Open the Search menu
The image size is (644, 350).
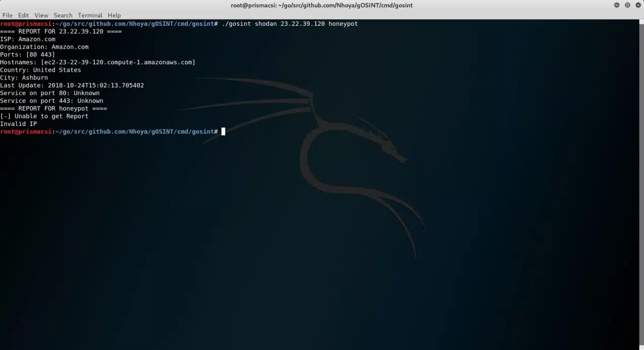(x=63, y=15)
